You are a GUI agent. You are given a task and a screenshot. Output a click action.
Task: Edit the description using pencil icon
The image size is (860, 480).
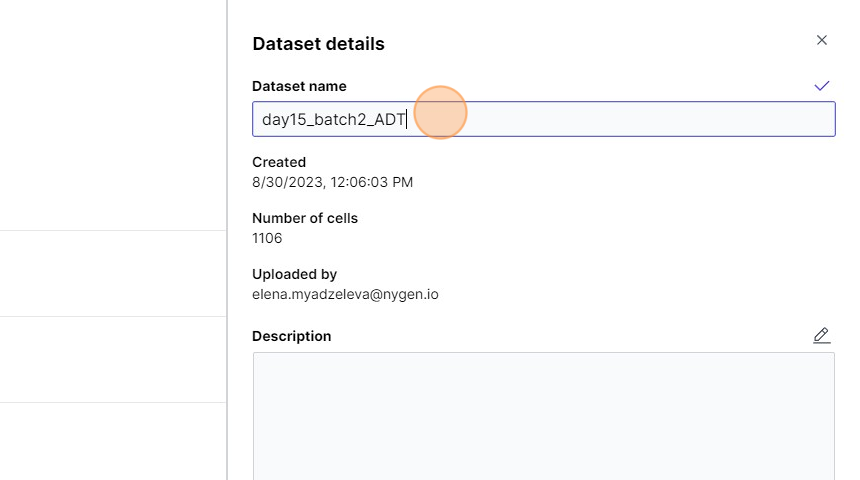[x=822, y=336]
